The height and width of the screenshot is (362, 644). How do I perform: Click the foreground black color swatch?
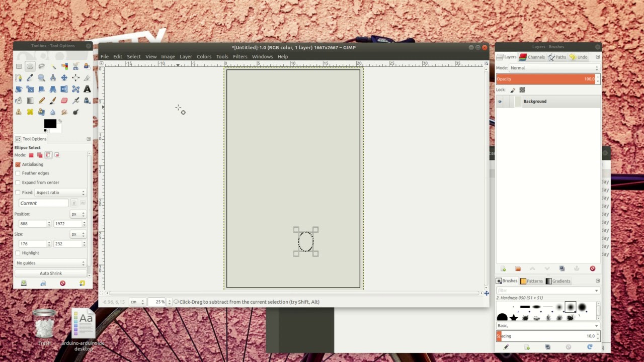(50, 124)
